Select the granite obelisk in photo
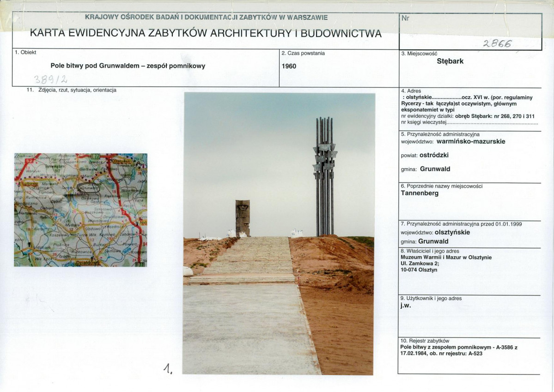 243,218
